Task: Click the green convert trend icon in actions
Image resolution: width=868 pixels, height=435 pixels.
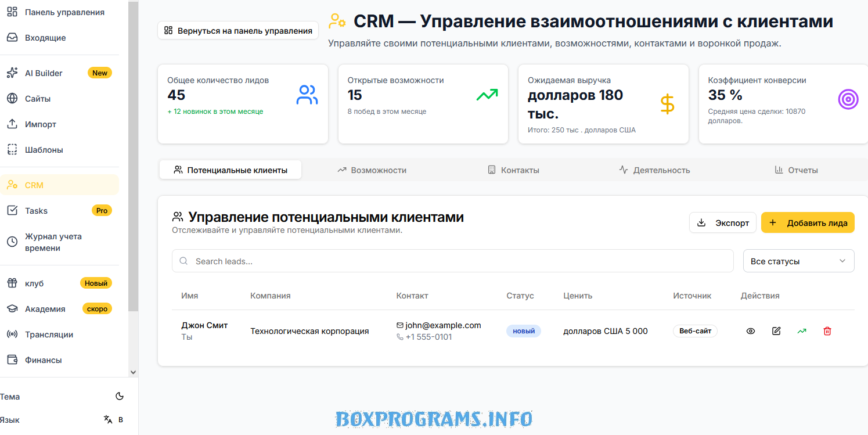Action: [x=802, y=331]
